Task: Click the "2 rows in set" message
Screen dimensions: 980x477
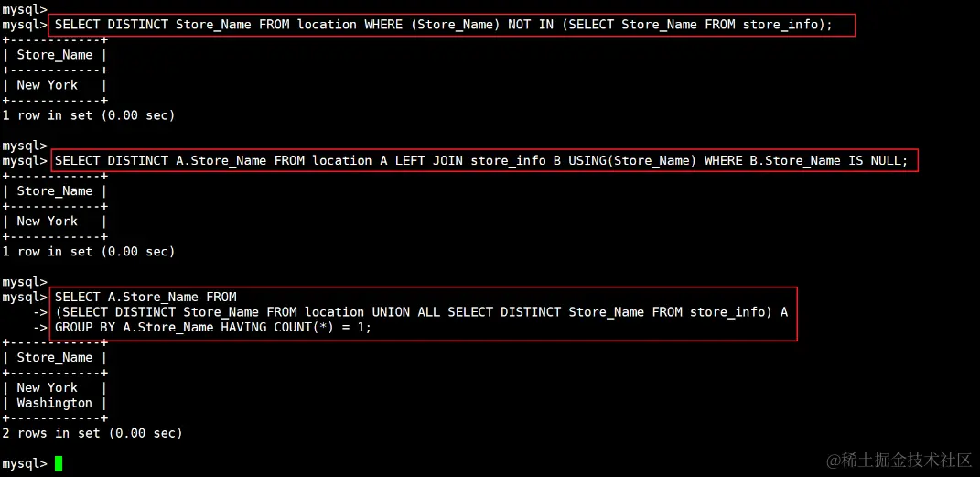Action: tap(92, 433)
